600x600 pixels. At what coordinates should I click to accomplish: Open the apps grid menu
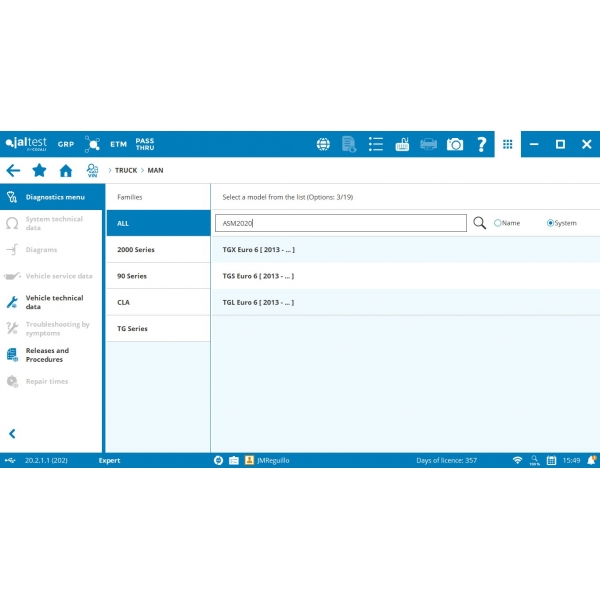[x=507, y=144]
